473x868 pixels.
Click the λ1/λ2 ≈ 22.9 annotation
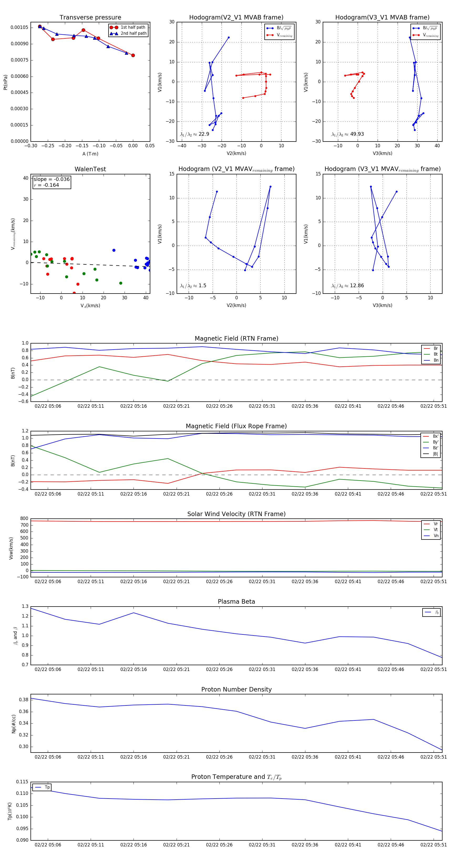point(194,134)
